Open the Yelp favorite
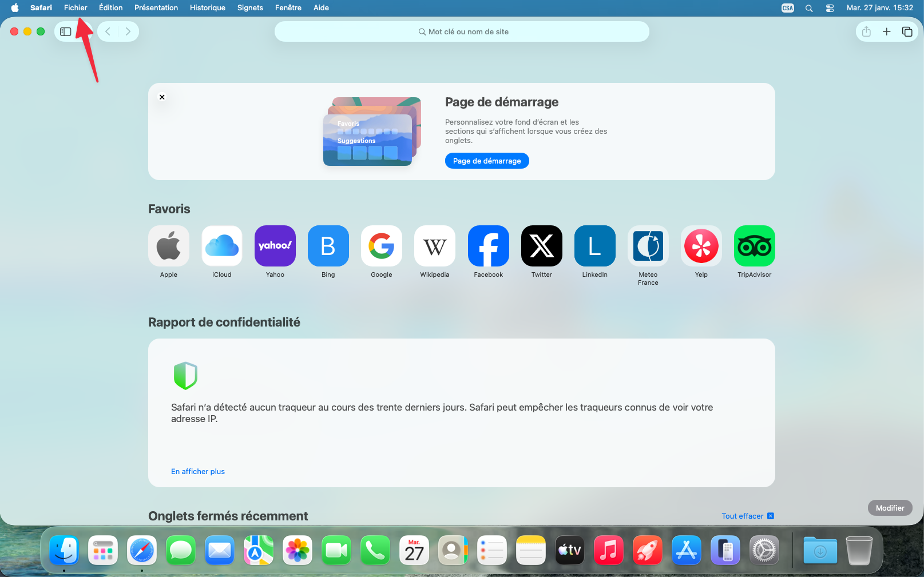 (x=701, y=246)
